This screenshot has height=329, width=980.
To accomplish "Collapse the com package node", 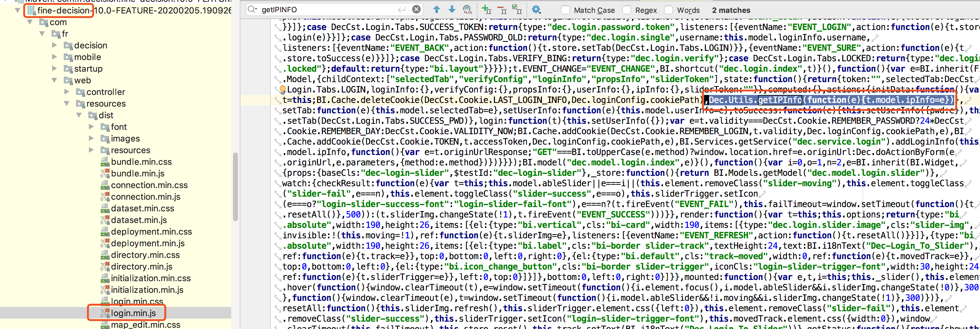I will point(30,22).
